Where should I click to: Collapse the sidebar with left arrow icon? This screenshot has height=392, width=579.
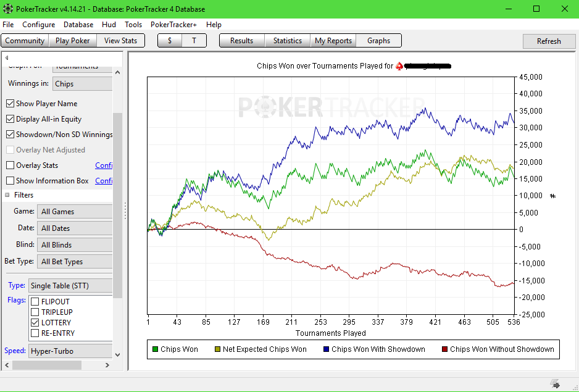pyautogui.click(x=7, y=57)
